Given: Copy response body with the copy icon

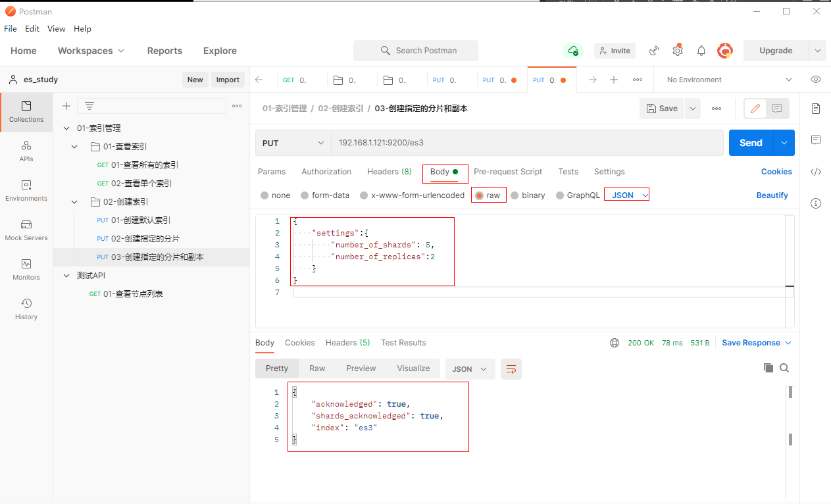Looking at the screenshot, I should click(768, 368).
